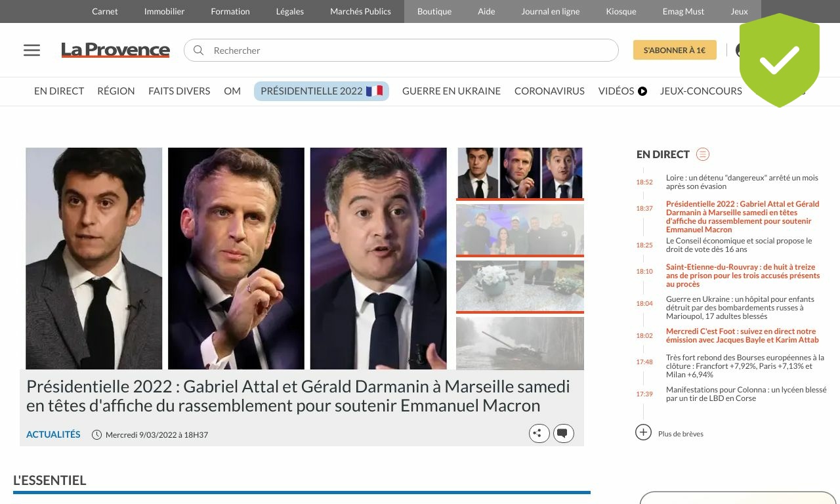Click the play icon next to Vidéos

point(642,91)
